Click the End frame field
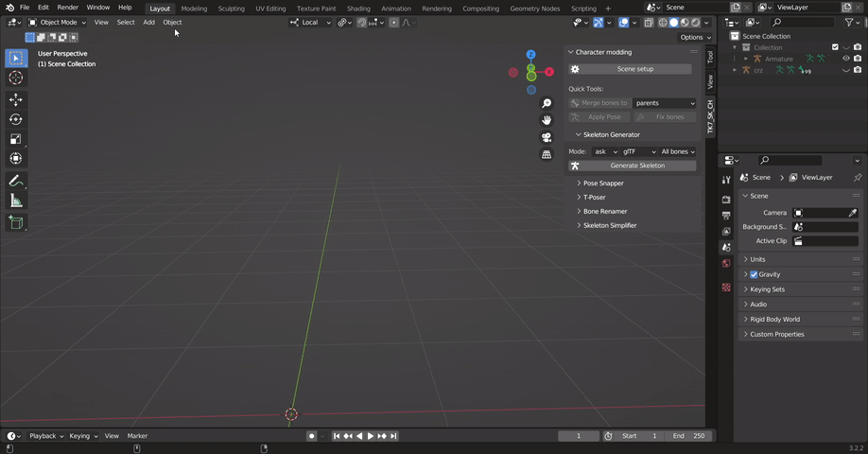The width and height of the screenshot is (868, 454). pyautogui.click(x=689, y=436)
